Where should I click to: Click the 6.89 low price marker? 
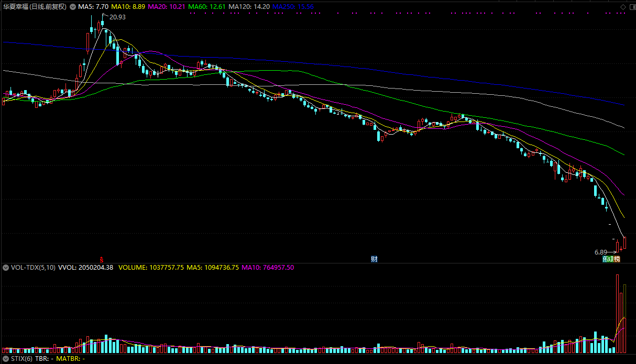tap(600, 252)
